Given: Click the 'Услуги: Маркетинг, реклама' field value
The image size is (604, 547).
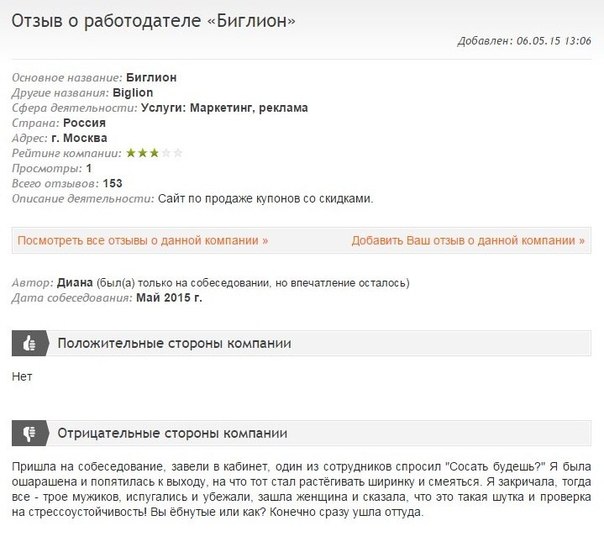Looking at the screenshot, I should (224, 108).
